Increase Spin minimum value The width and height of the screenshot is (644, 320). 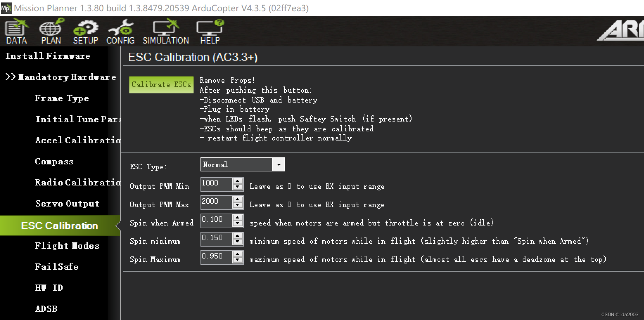click(x=238, y=235)
